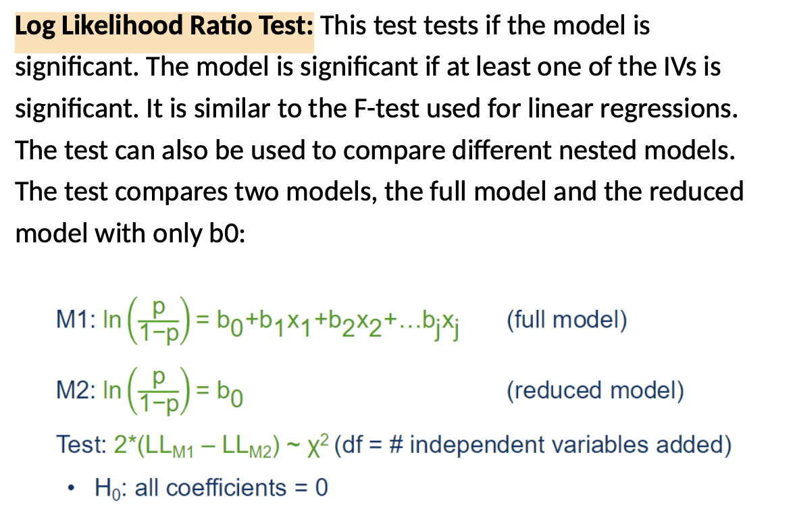Click the p/(1−p) fraction in the M1 equation

(x=158, y=320)
